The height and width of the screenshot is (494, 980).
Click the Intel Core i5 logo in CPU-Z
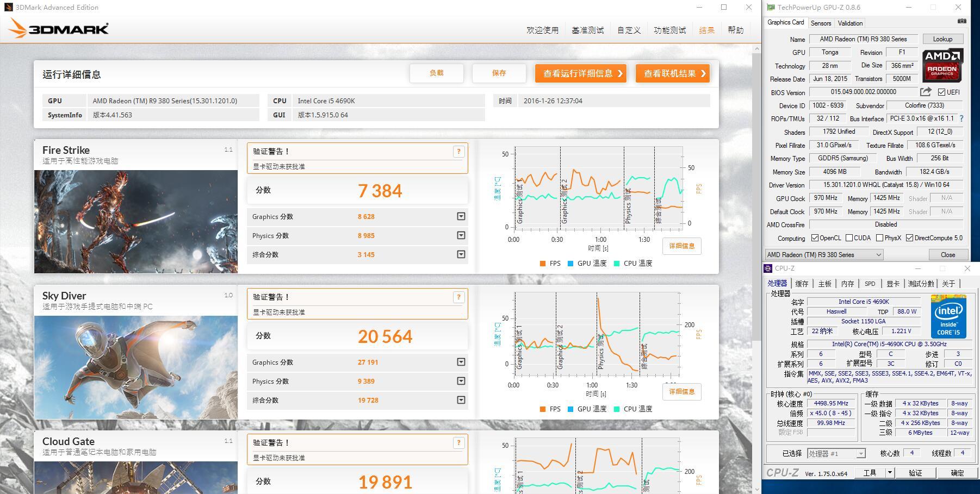950,316
